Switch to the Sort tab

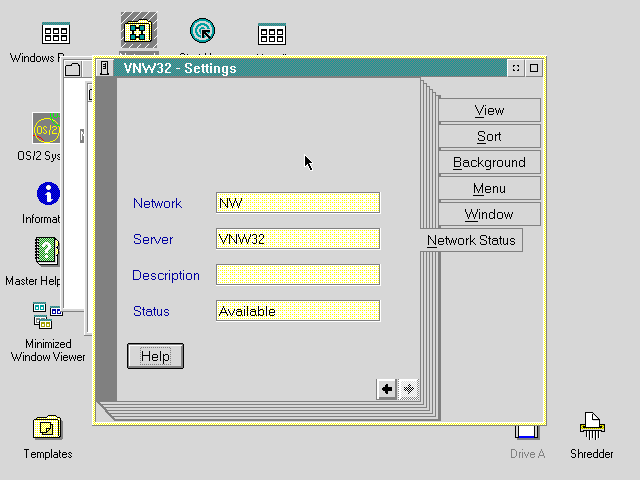click(489, 136)
